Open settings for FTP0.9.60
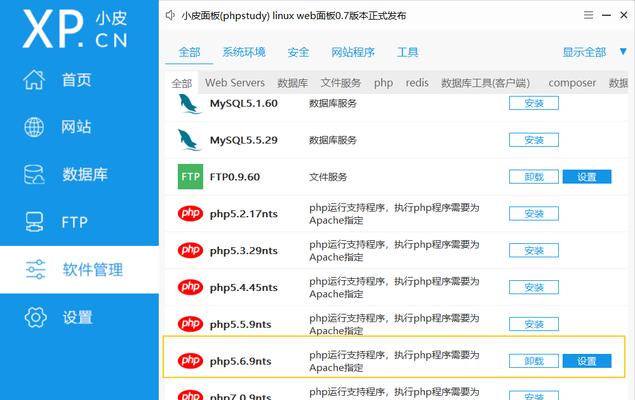This screenshot has height=400, width=635. click(x=587, y=177)
